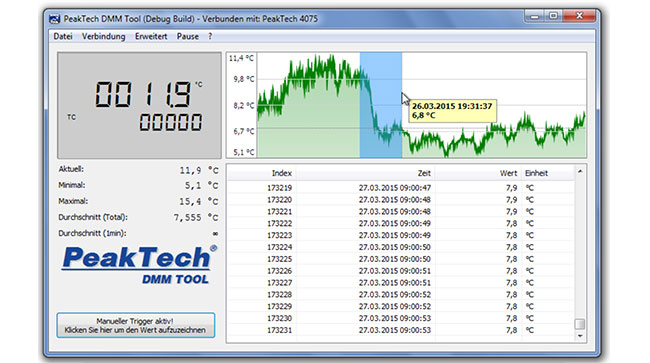650x363 pixels.
Task: Click the Manueller Trigger aktiv button
Action: click(x=136, y=325)
